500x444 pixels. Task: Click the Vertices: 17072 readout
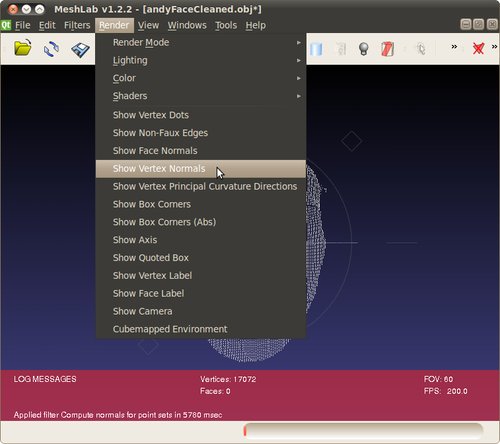coord(228,379)
